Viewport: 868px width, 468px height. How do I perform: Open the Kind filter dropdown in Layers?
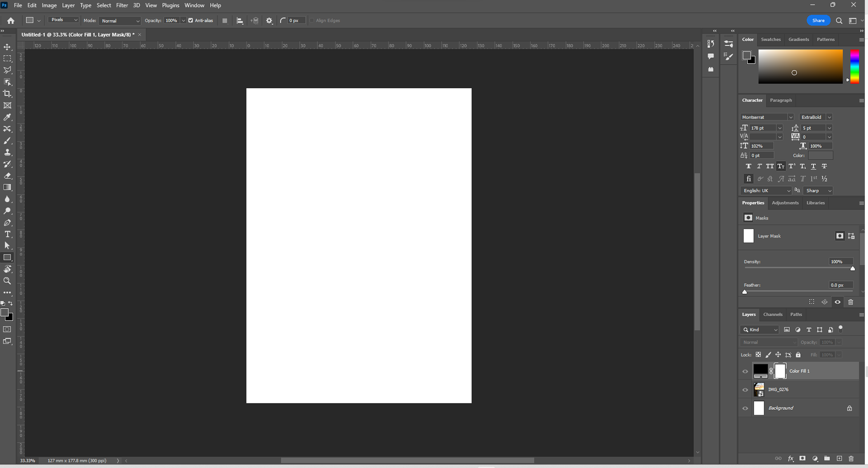(760, 330)
